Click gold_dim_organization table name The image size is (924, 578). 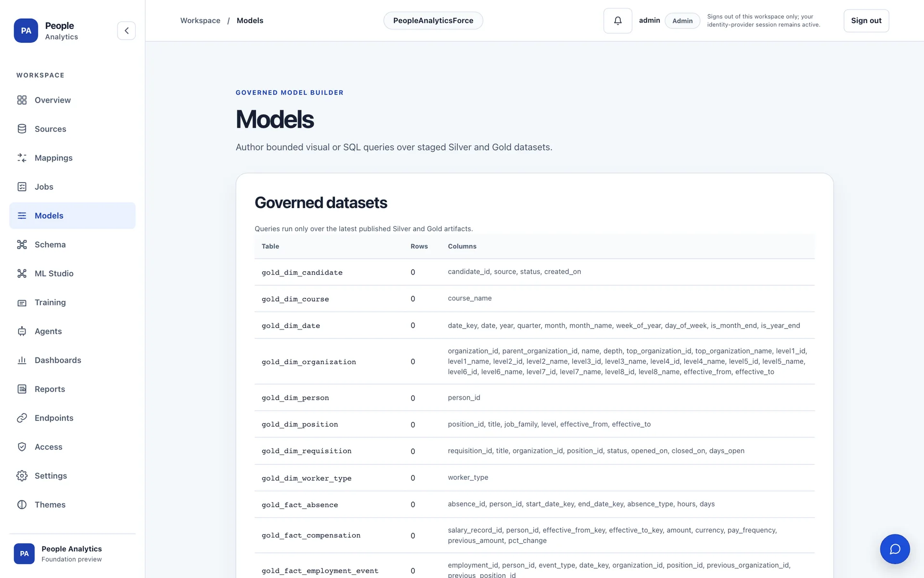click(x=308, y=362)
